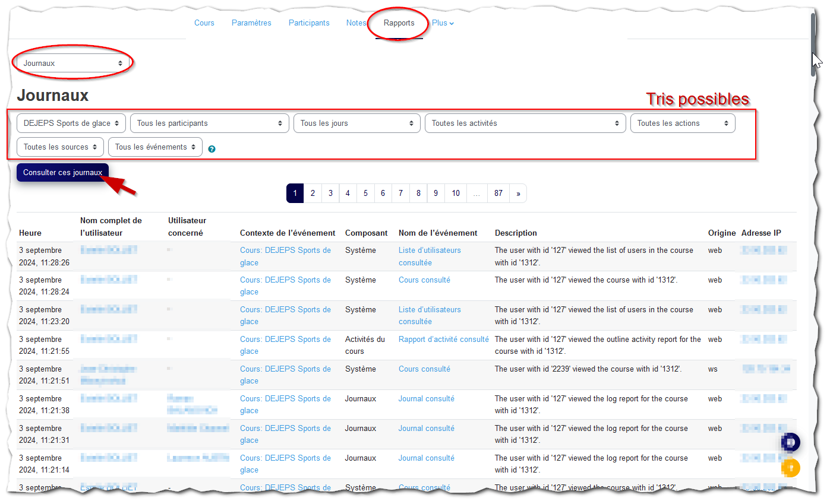The height and width of the screenshot is (504, 830).
Task: Click the Nom de l'événement column header
Action: pyautogui.click(x=438, y=233)
